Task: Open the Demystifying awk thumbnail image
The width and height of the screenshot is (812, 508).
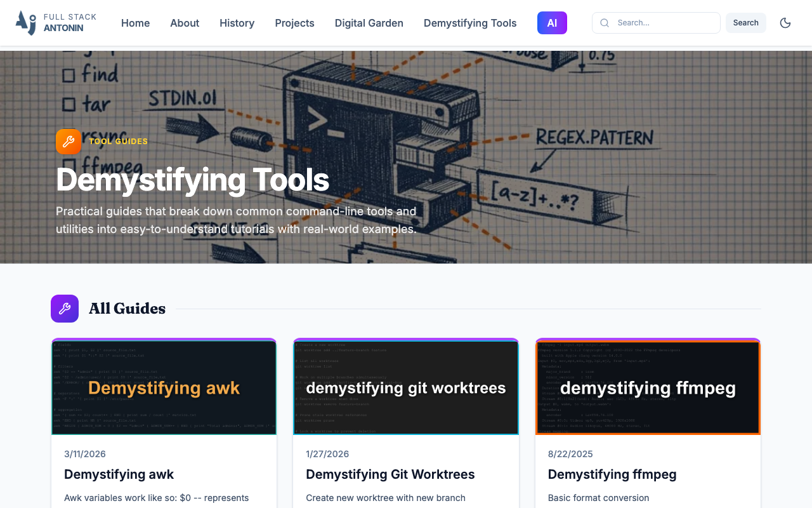Action: (164, 387)
